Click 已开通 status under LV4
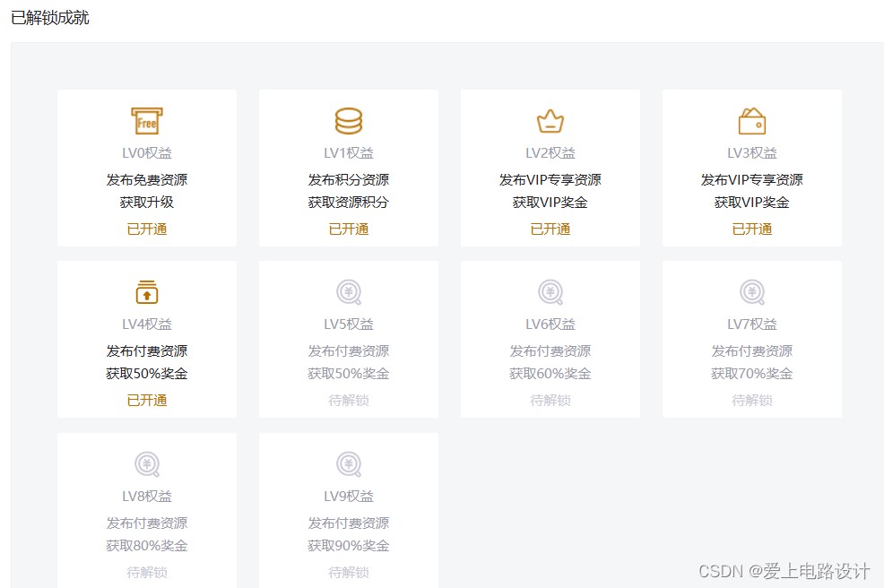This screenshot has height=588, width=884. pos(146,401)
